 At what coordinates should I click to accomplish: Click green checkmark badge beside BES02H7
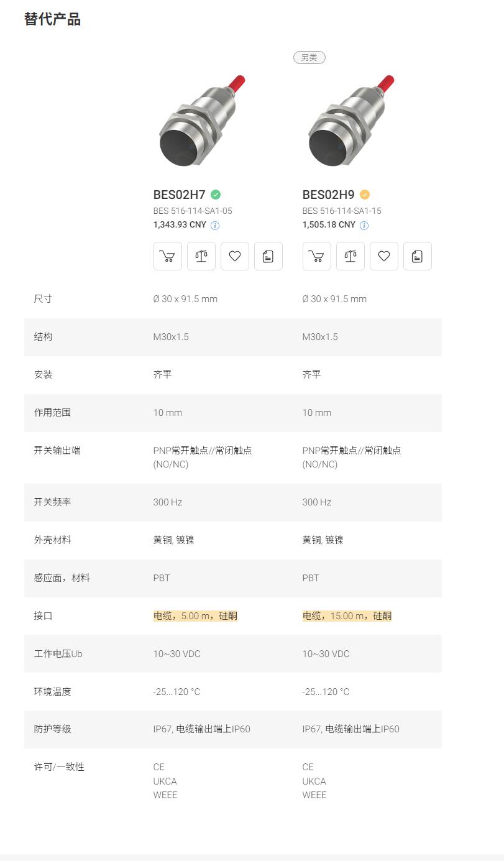(x=216, y=194)
